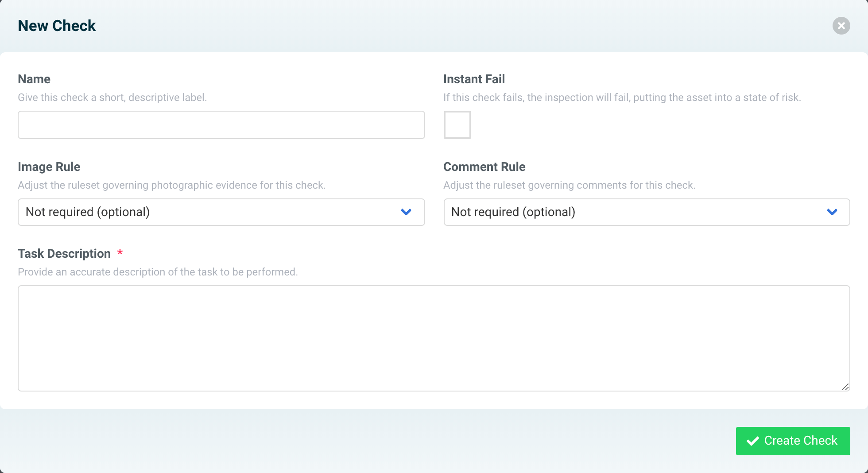Click the New Check dialog title
This screenshot has width=868, height=473.
tap(57, 26)
